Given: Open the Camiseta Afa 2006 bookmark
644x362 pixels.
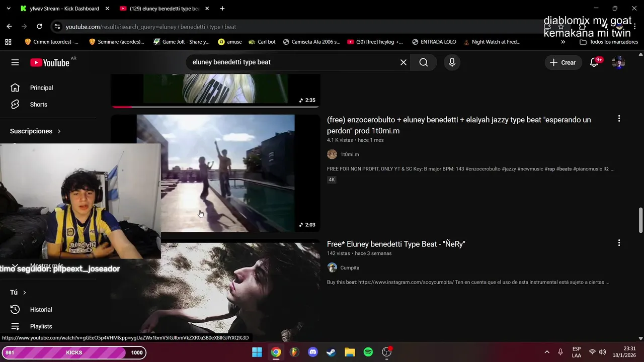Looking at the screenshot, I should click(311, 42).
